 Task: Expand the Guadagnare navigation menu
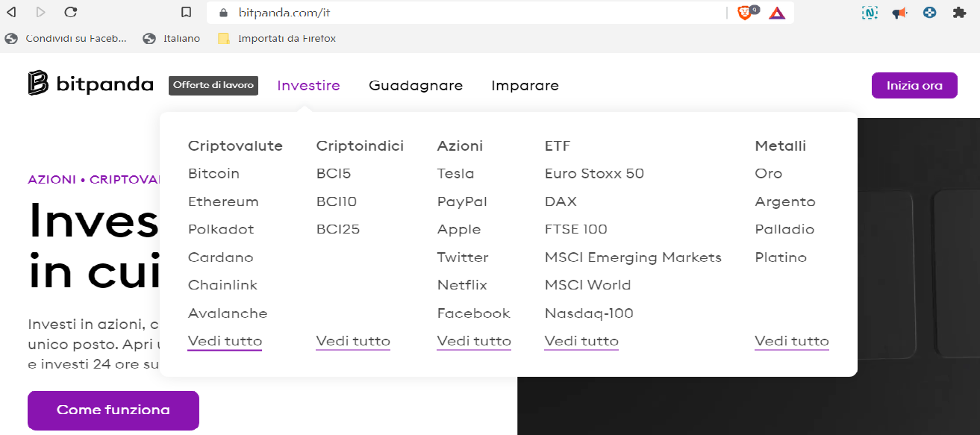pos(416,86)
